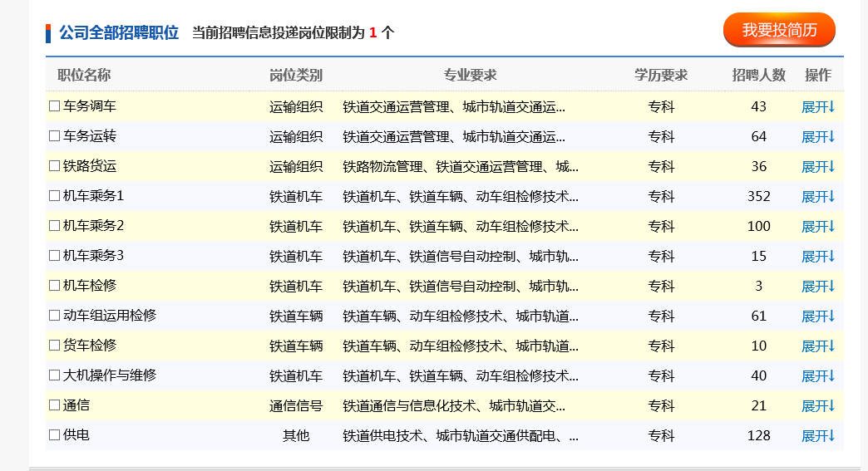
Task: Enable the 机车乘务1 checkbox
Action: 55,196
